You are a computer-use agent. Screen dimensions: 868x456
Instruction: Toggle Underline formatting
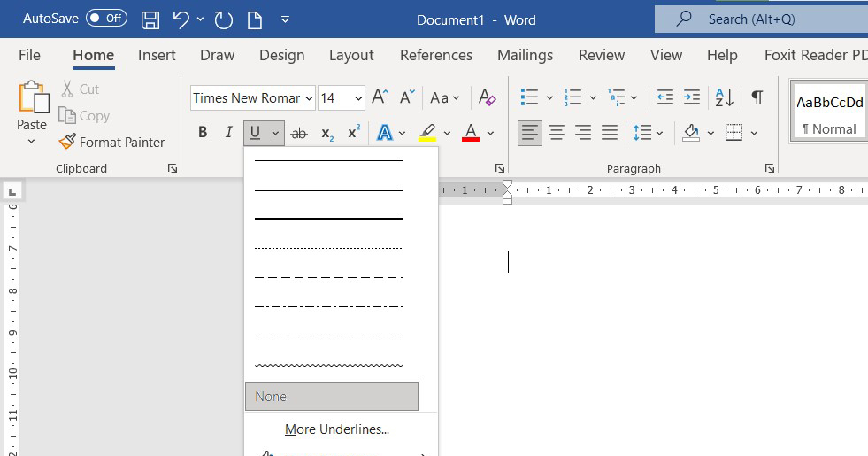tap(255, 133)
